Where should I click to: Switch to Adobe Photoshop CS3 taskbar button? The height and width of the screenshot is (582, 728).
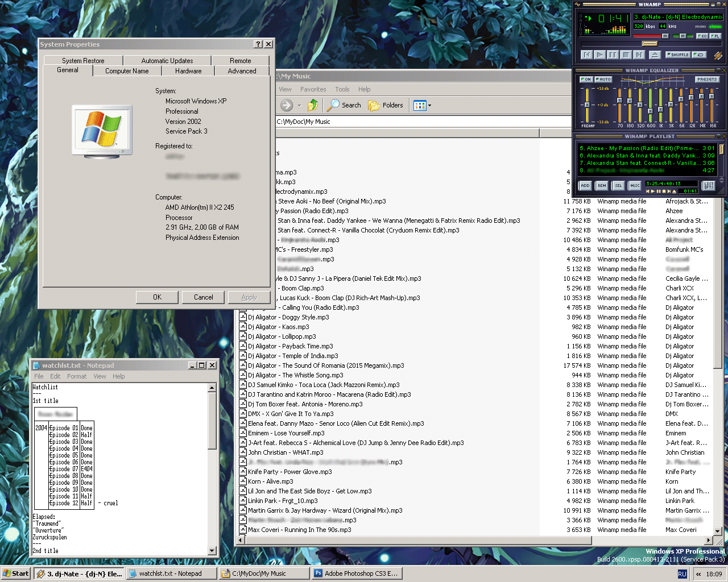(x=356, y=573)
